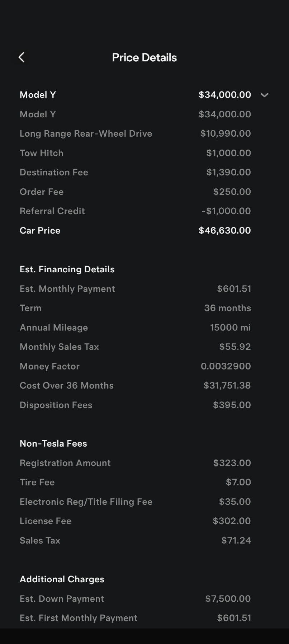Click the Car Price total label
Screen dimensions: 289x644
tap(40, 230)
